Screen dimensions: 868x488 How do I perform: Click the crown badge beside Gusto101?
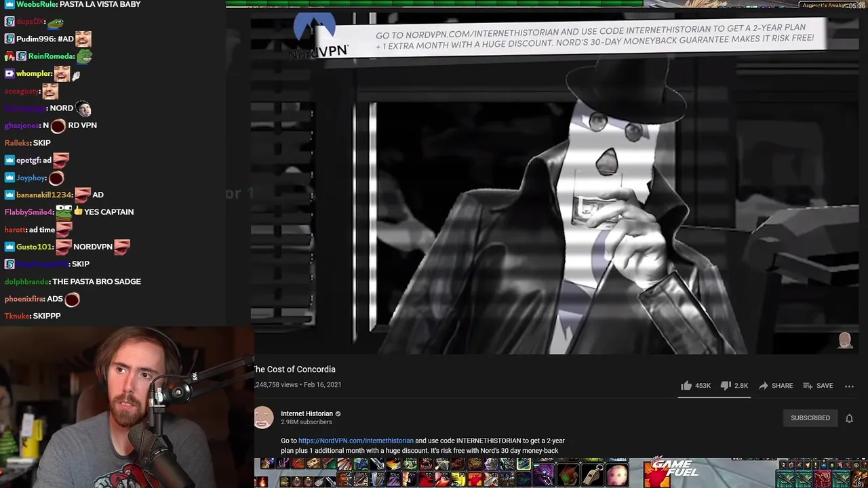(9, 247)
